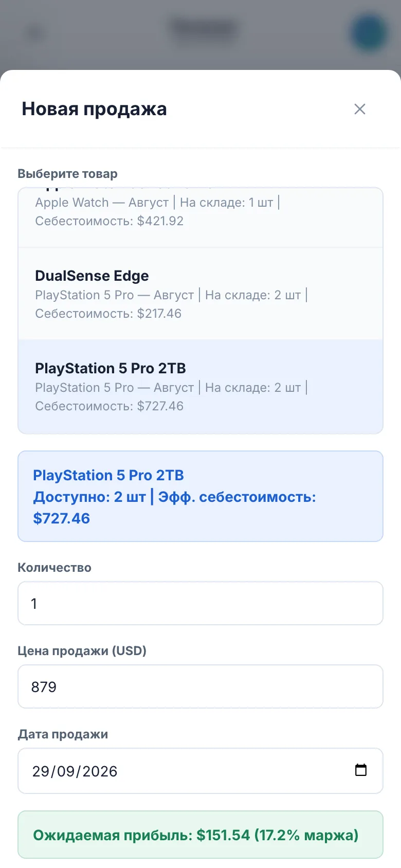Image resolution: width=401 pixels, height=868 pixels.
Task: Tap the blurred teal profile avatar
Action: point(369,32)
